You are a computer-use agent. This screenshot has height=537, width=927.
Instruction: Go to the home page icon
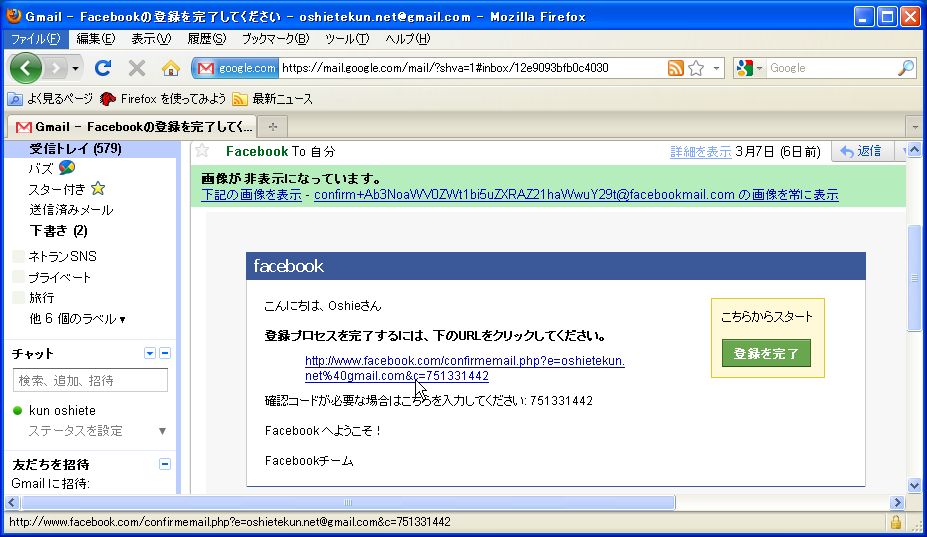coord(171,68)
